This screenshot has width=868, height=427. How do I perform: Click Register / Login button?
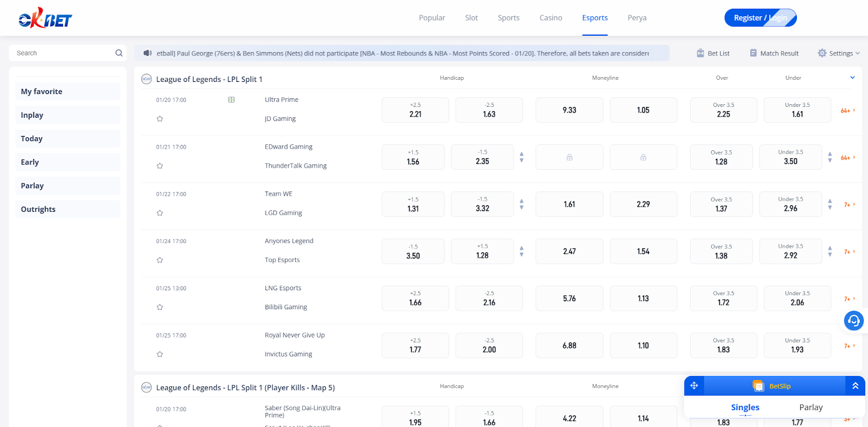[x=761, y=18]
